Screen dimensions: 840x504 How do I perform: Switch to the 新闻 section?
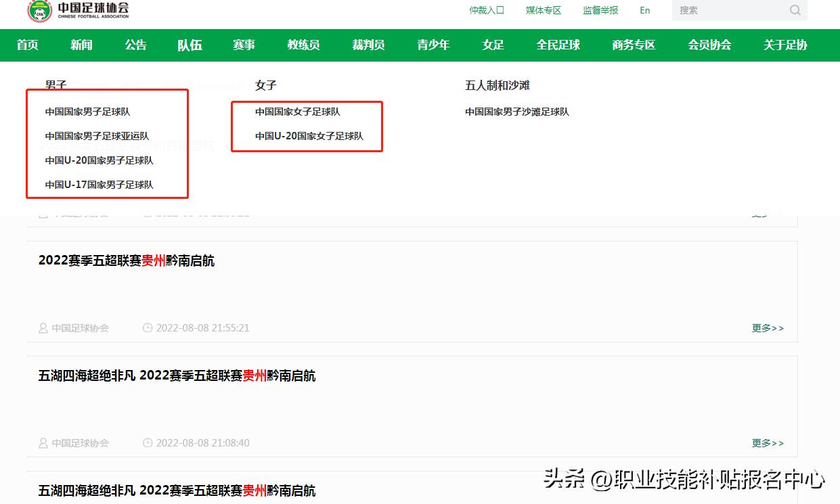click(81, 45)
